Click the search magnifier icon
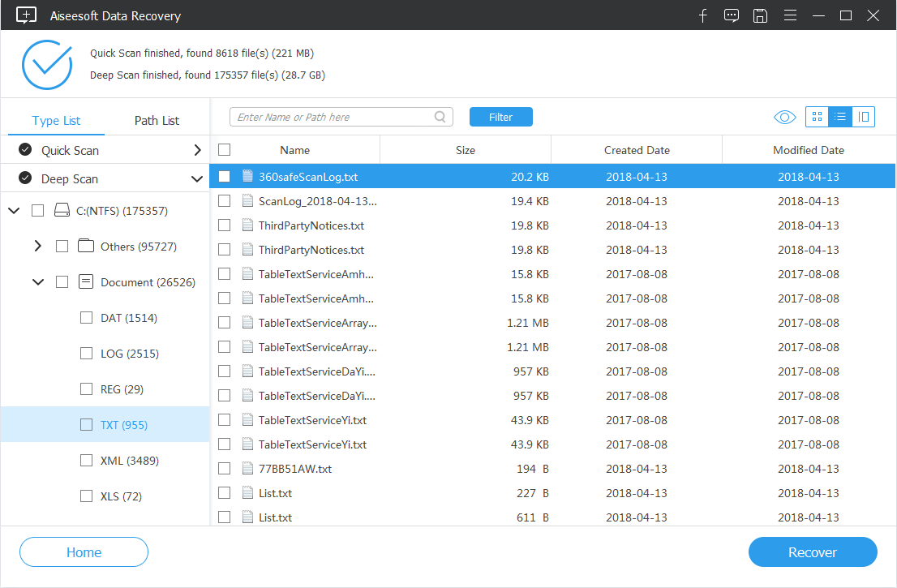This screenshot has height=588, width=897. point(441,117)
